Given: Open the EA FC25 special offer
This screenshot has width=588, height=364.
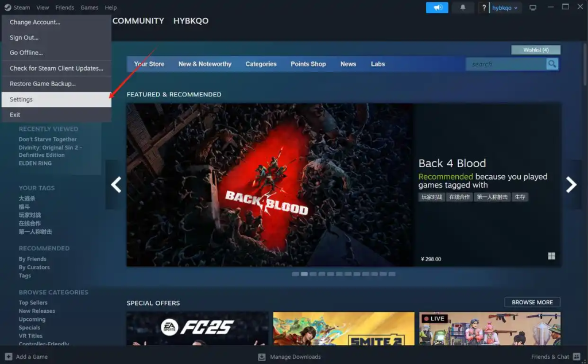Looking at the screenshot, I should 198,328.
